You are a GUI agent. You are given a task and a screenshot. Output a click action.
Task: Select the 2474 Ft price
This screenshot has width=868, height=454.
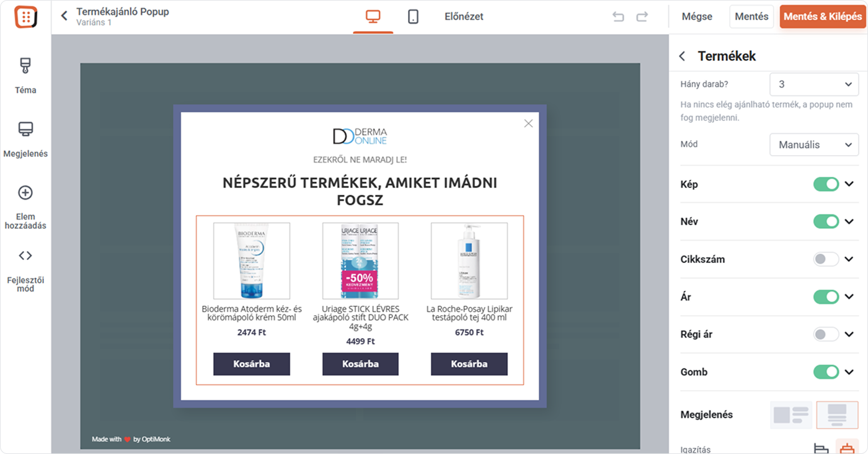point(252,332)
